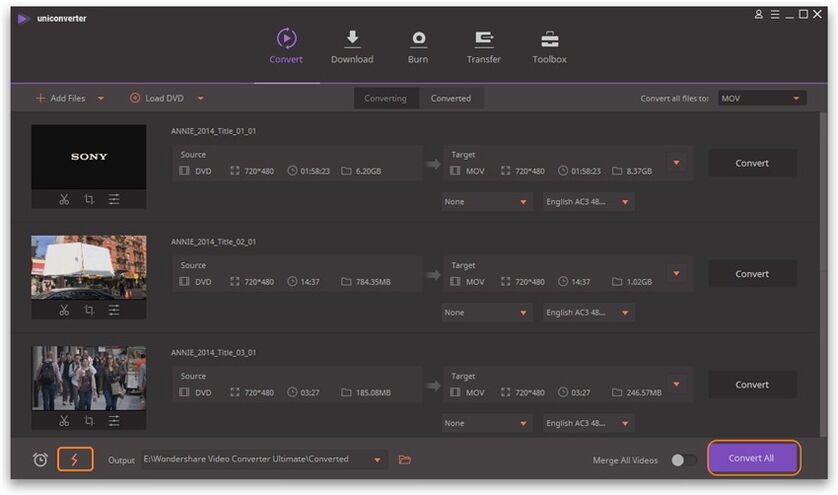Click the DVD source format icon for Title_01_01
Viewport: 838px width, 495px height.
184,171
